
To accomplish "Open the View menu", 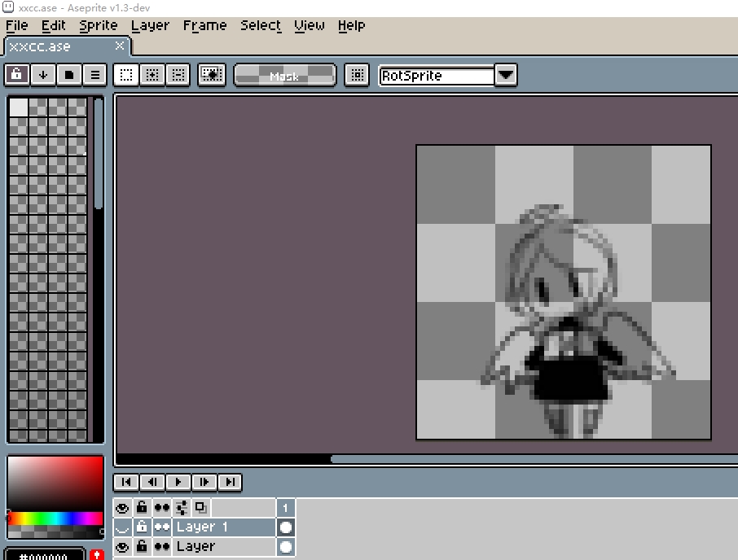I will [310, 25].
